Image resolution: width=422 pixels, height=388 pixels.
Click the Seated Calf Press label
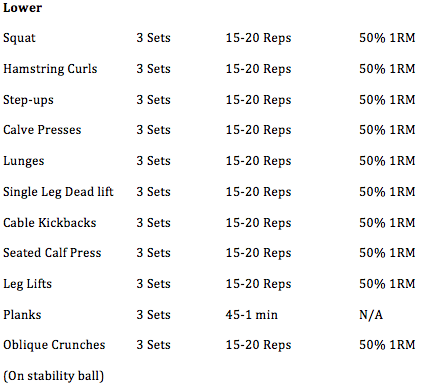click(52, 253)
